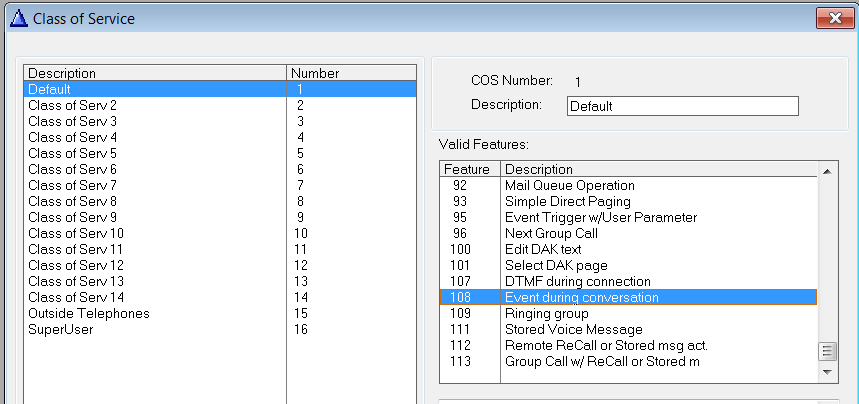Click the Feature column header
The image size is (859, 404).
pos(469,169)
